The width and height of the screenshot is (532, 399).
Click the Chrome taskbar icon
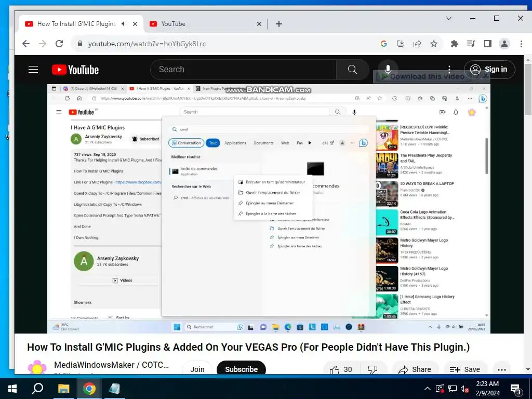tap(89, 389)
